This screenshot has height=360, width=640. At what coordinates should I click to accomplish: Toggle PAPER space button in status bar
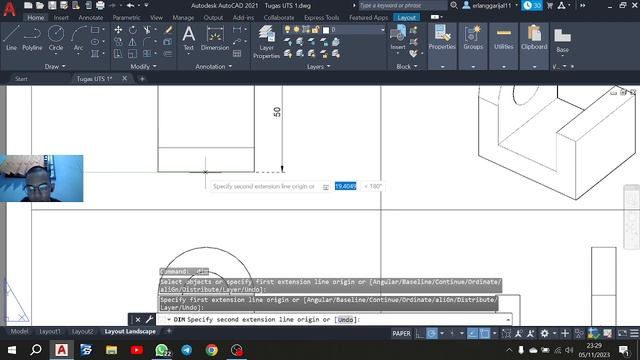pyautogui.click(x=401, y=333)
